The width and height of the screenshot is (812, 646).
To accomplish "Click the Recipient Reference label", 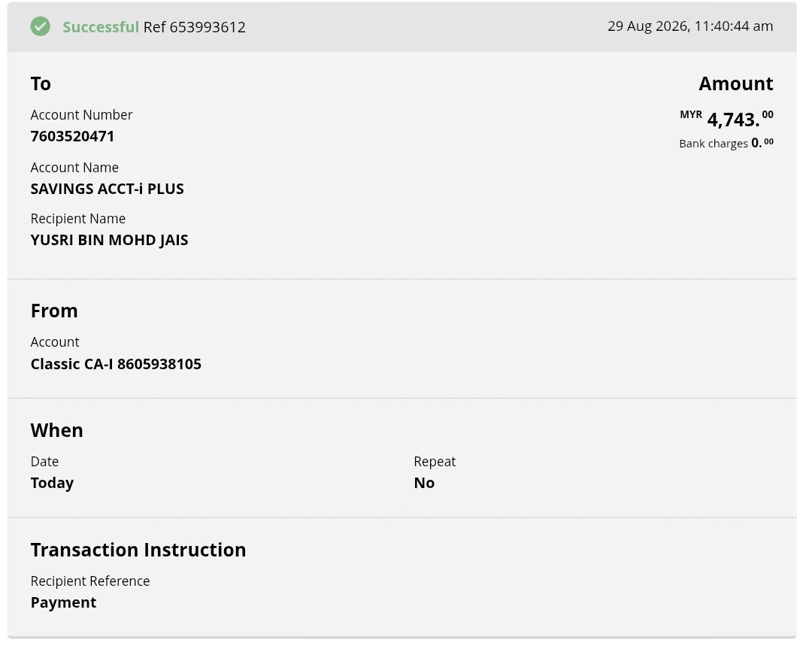I will [90, 581].
